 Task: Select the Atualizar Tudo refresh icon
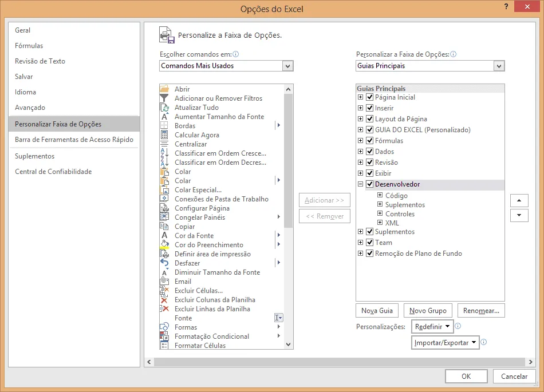[x=164, y=108]
